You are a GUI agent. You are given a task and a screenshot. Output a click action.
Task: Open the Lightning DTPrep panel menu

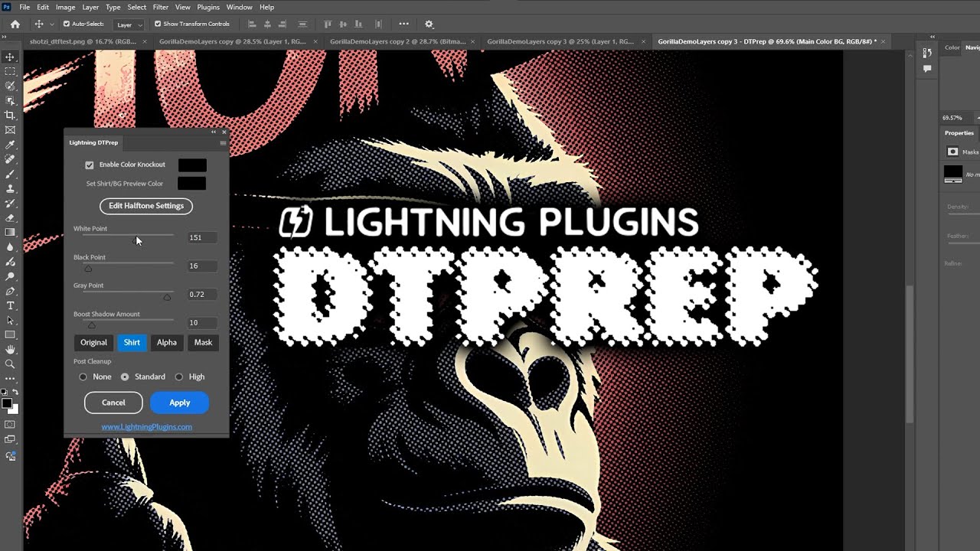[223, 143]
